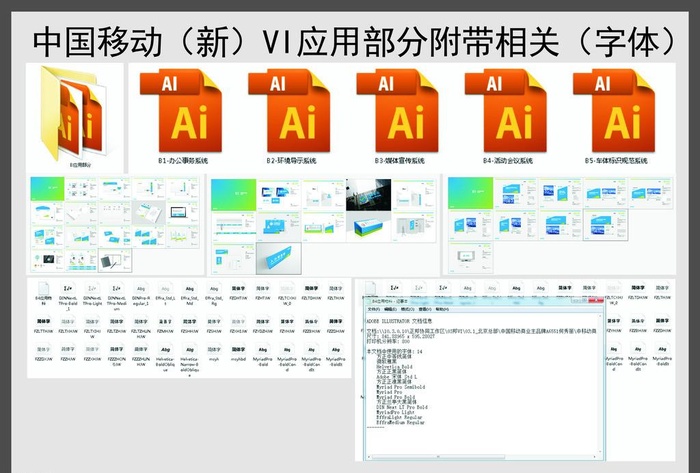Screen dimensions: 700x473
Task: Open the 文件(F) menu in Notepad
Action: [374, 309]
